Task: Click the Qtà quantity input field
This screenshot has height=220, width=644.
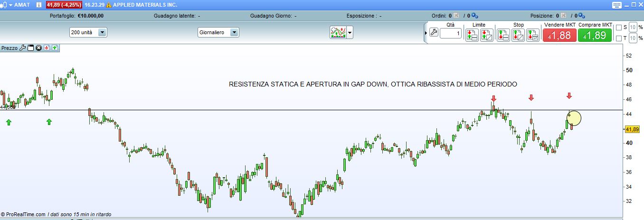Action: tap(450, 33)
